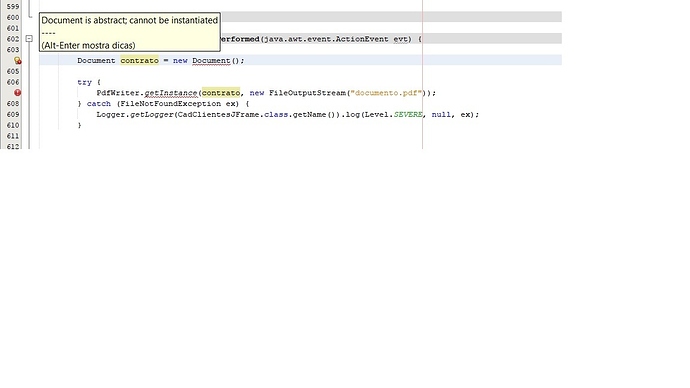Viewport: 690px width, 388px height.
Task: Collapse the method fold toggle at line 602
Action: 29,39
